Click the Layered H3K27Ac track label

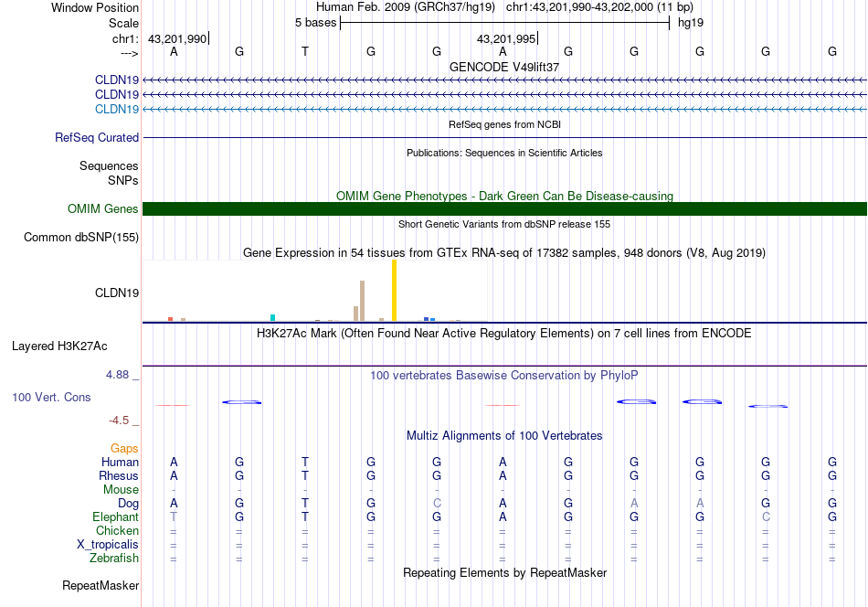click(x=59, y=346)
